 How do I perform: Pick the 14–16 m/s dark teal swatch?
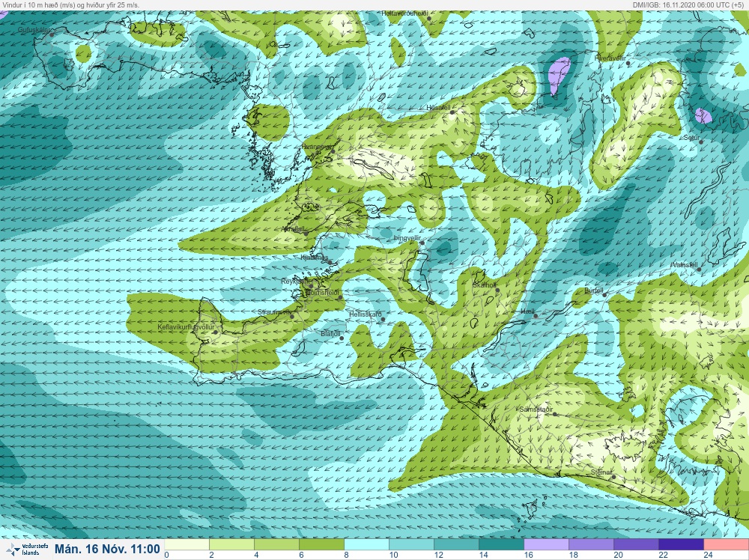tap(501, 545)
